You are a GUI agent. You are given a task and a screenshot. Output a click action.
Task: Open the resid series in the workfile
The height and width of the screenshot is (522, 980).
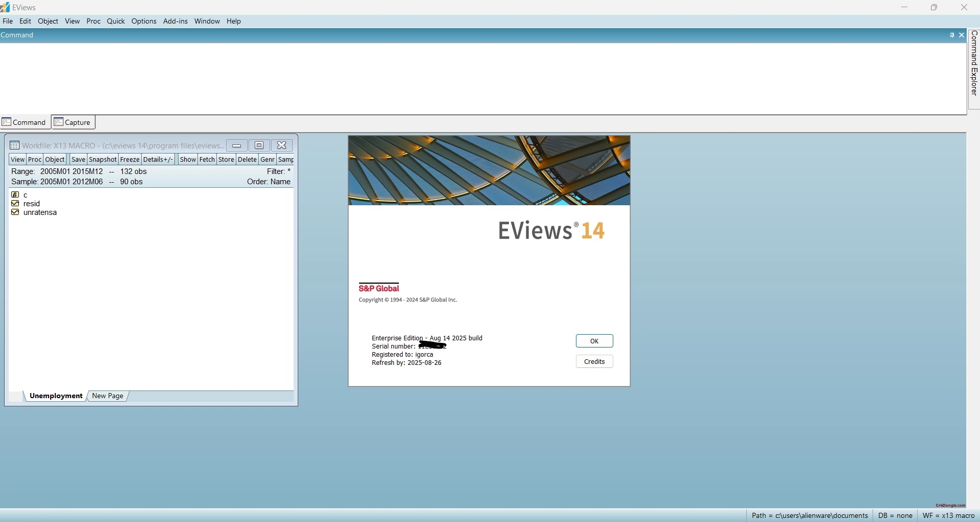coord(31,203)
